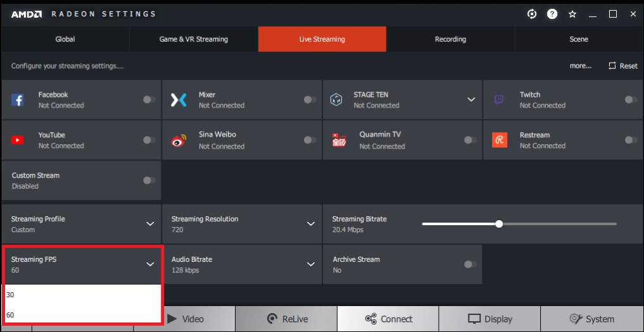Screen dimensions: 644x332
Task: Click the Configure your streaming settings text
Action: pyautogui.click(x=67, y=66)
